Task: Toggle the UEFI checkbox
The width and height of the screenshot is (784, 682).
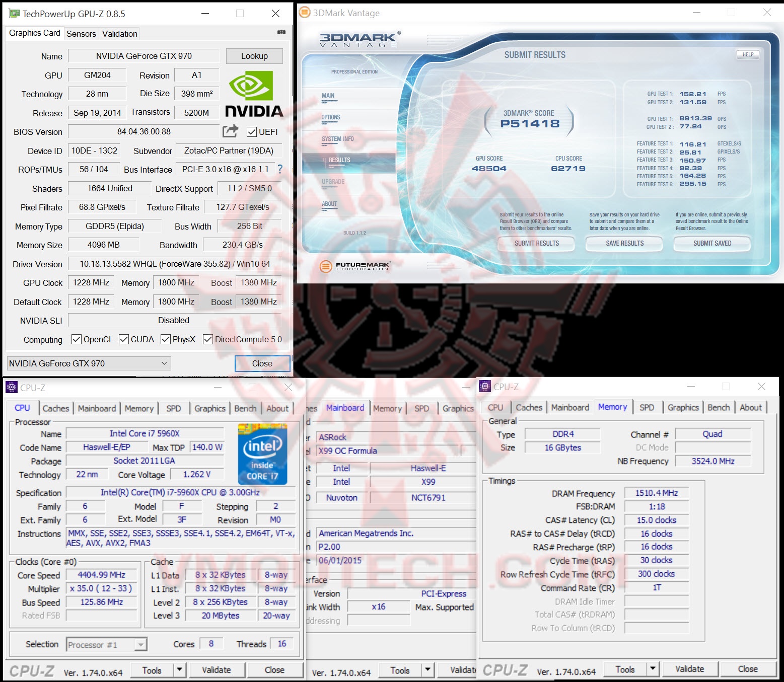Action: (252, 132)
